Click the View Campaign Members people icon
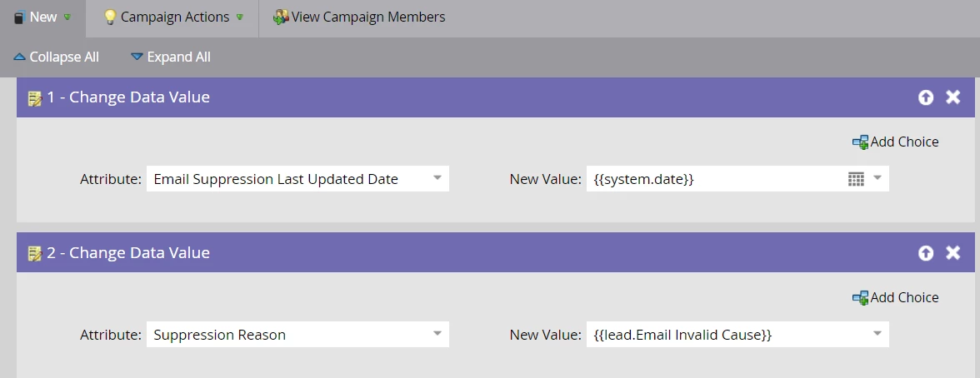The width and height of the screenshot is (980, 378). tap(281, 17)
